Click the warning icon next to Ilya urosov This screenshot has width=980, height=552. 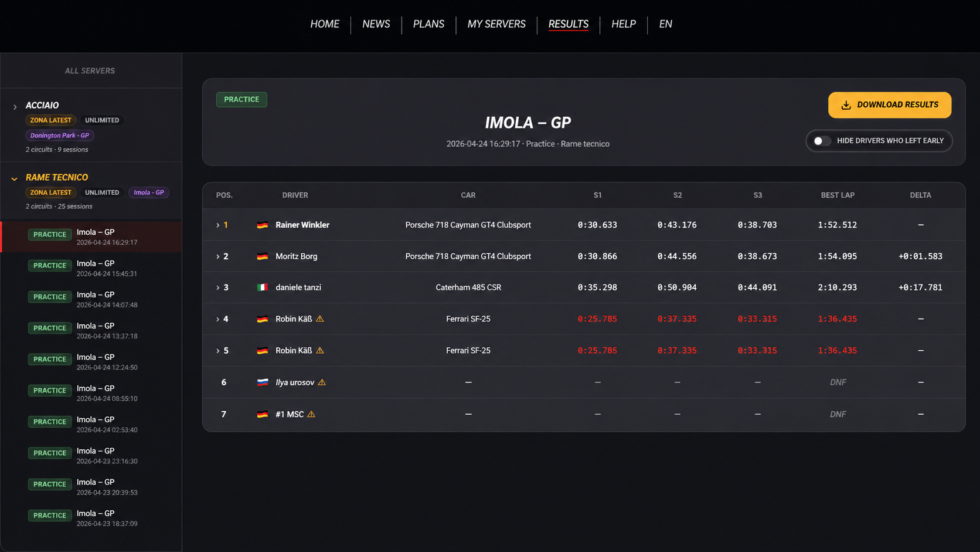point(322,382)
